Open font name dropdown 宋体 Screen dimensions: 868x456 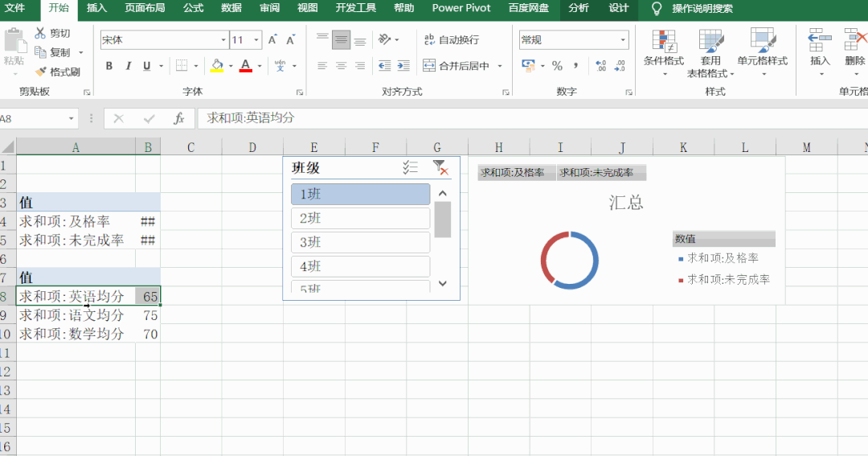pos(223,40)
